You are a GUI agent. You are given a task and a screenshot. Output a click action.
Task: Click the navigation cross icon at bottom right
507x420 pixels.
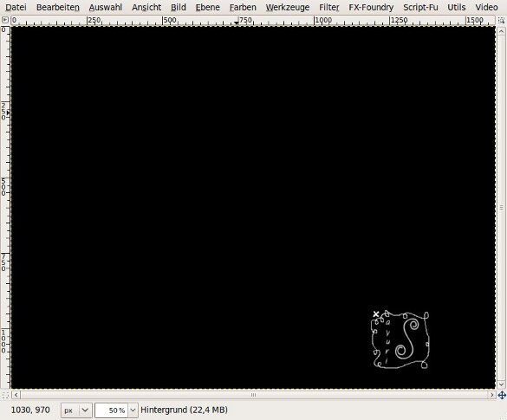point(502,395)
